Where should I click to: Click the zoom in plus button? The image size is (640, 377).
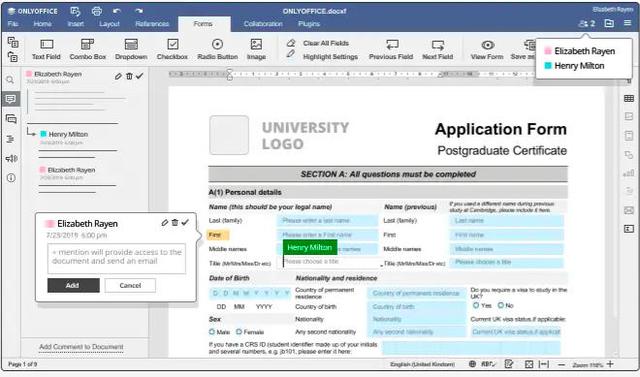[x=610, y=364]
